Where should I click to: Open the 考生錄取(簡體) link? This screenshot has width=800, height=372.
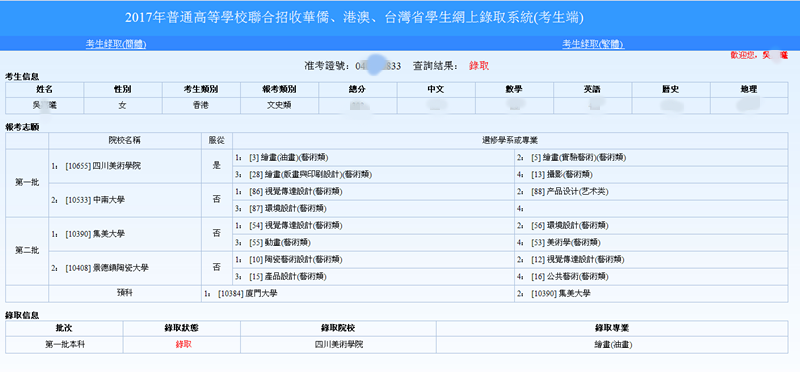click(x=116, y=44)
